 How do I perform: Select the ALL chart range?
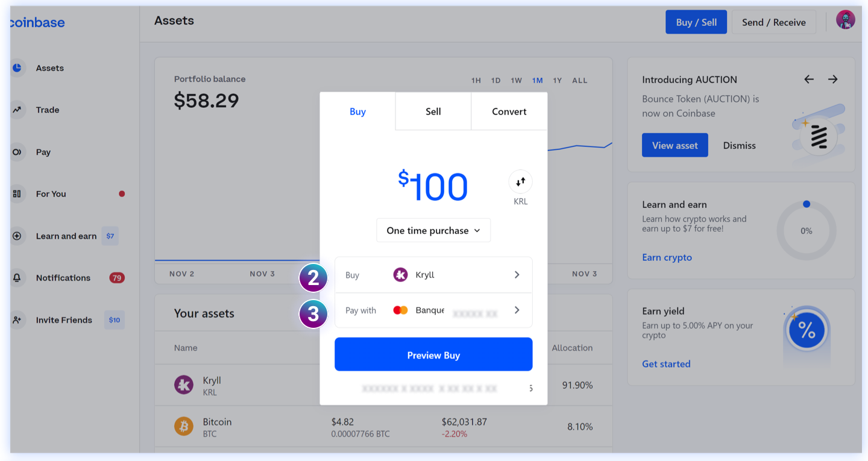coord(580,80)
